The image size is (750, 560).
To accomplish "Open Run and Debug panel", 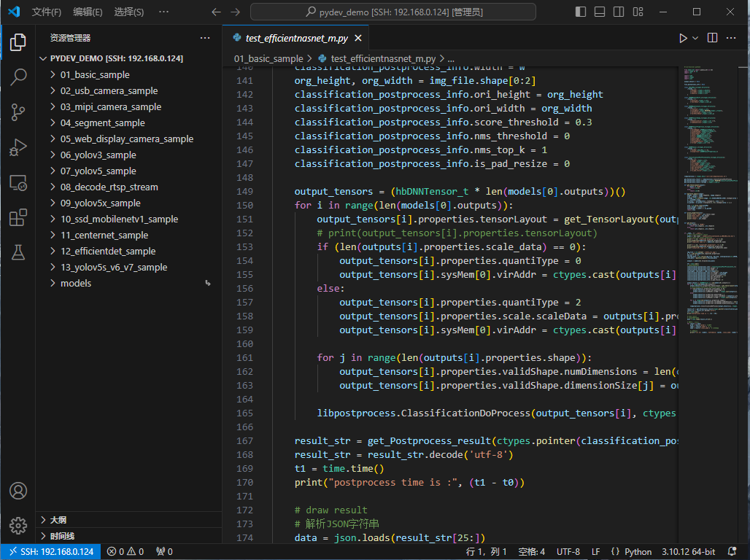I will (18, 147).
